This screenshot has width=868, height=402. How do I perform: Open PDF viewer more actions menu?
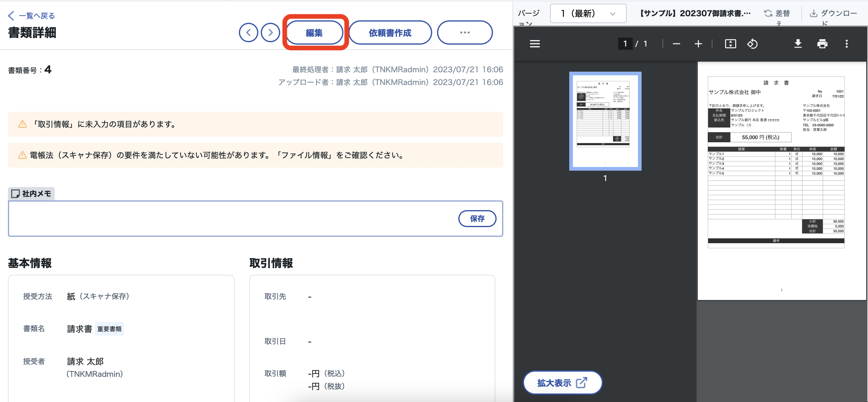[846, 44]
